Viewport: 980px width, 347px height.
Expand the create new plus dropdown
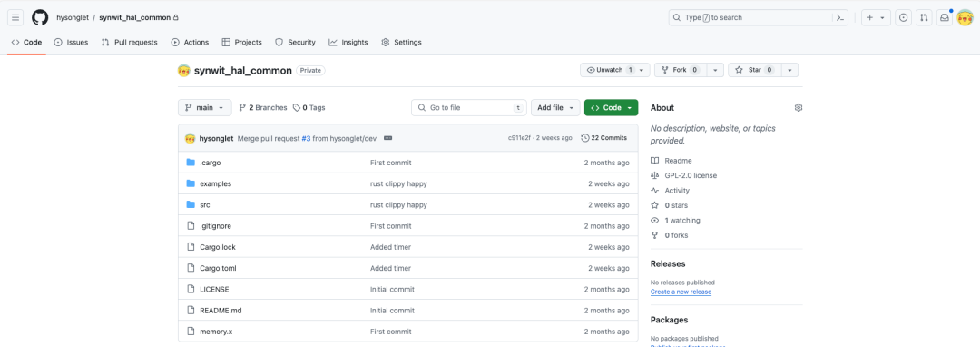(x=876, y=17)
